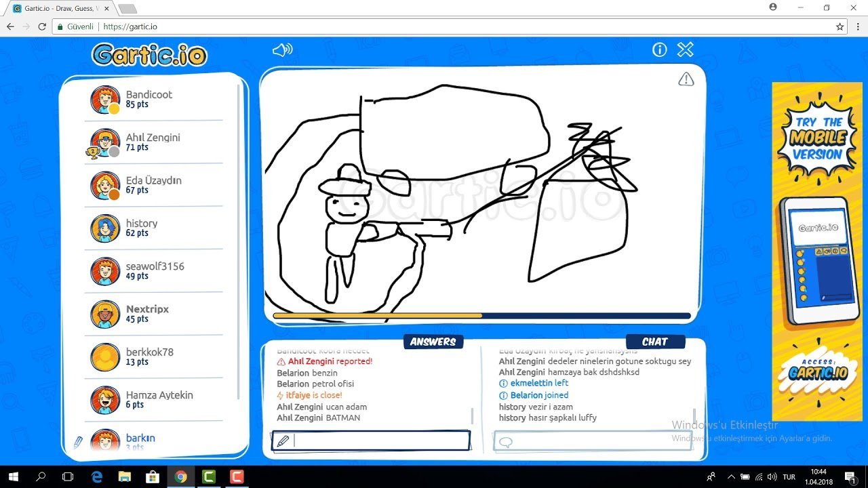Click the Gartic.io logo

[x=149, y=54]
